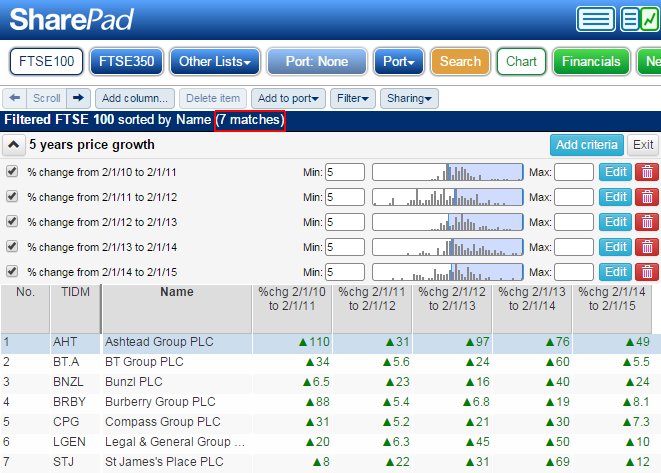Click the Add column button

(135, 98)
